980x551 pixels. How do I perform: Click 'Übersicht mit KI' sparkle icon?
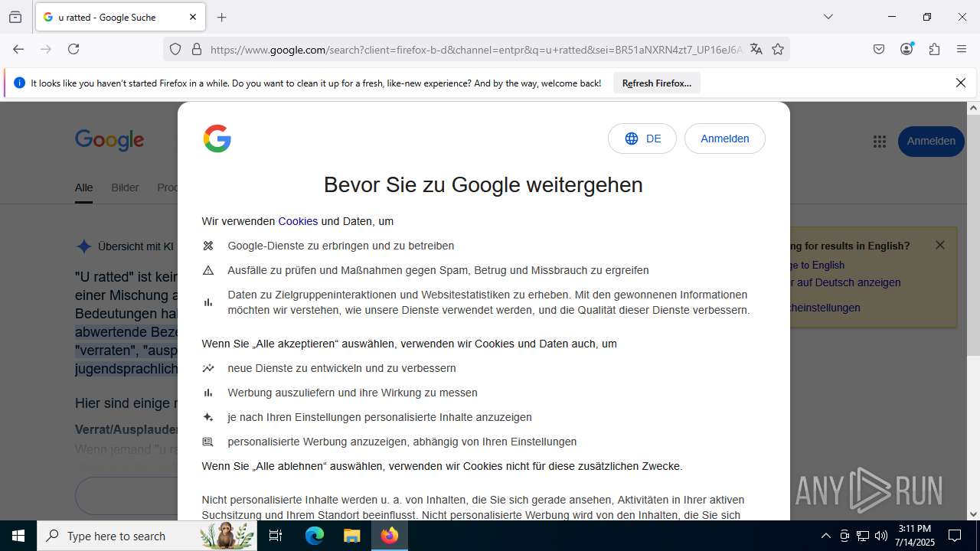point(83,246)
